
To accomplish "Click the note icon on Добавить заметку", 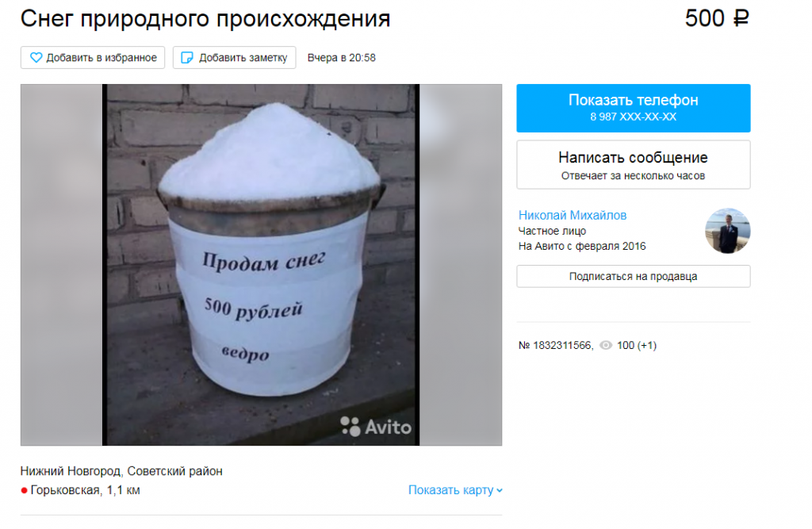I will [186, 58].
